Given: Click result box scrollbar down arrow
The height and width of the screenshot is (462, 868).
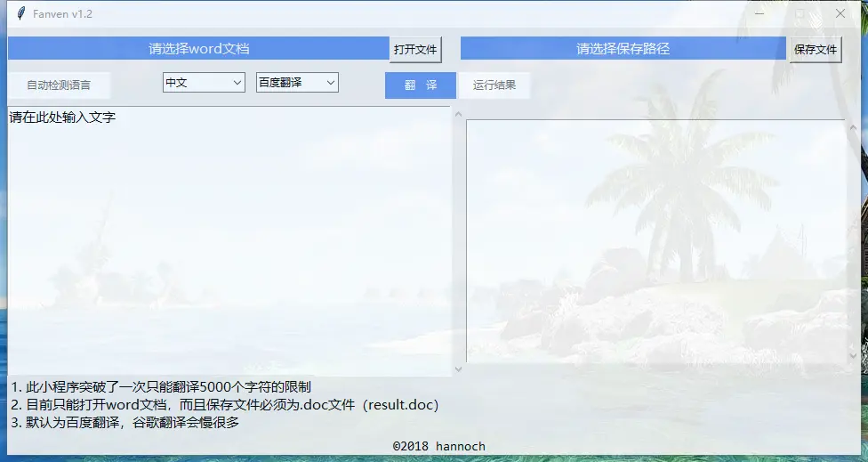Looking at the screenshot, I should 853,356.
